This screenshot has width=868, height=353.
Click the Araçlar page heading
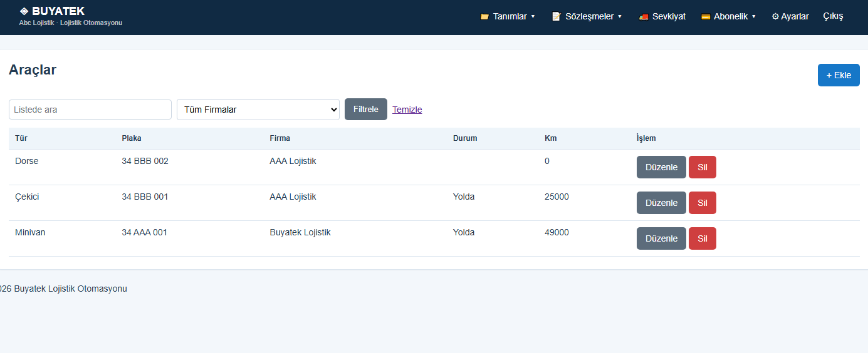[33, 70]
